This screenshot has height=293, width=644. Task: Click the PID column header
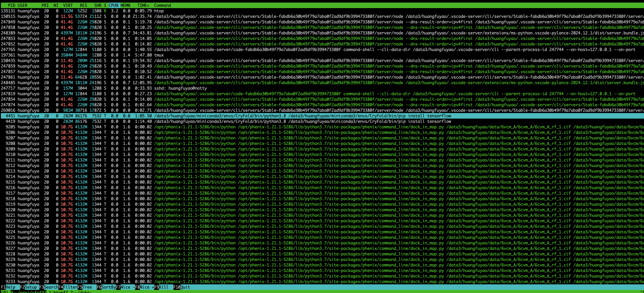click(11, 5)
